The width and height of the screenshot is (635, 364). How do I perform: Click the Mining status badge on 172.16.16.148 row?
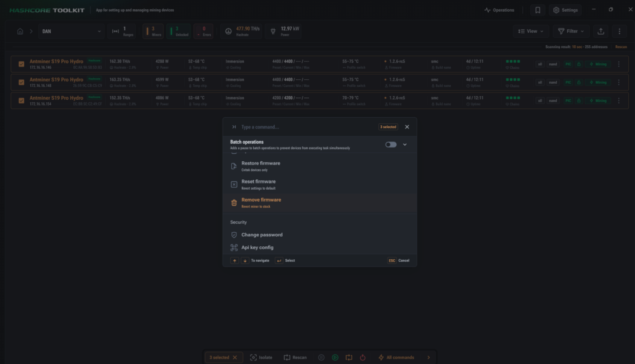tap(598, 82)
